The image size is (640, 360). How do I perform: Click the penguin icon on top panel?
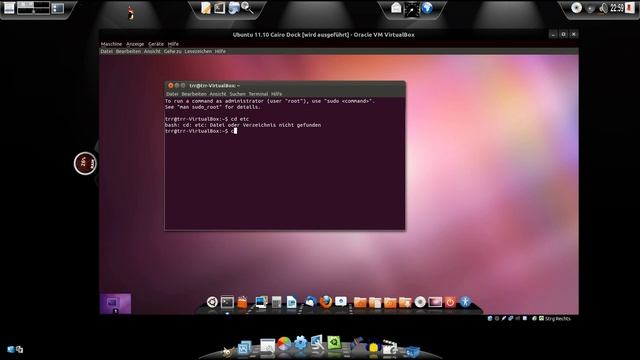(x=131, y=13)
